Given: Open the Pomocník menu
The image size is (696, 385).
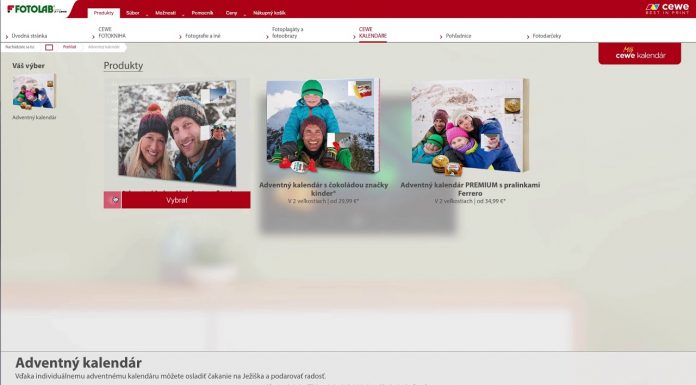Looking at the screenshot, I should tap(202, 13).
